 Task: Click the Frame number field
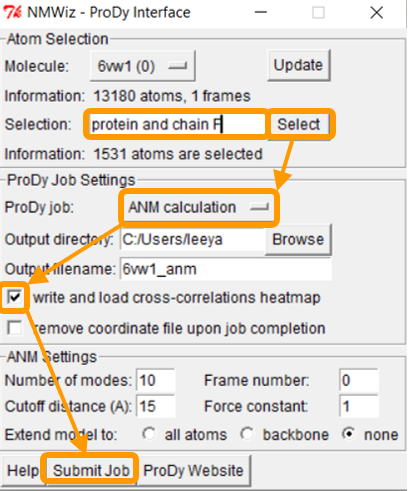click(359, 380)
